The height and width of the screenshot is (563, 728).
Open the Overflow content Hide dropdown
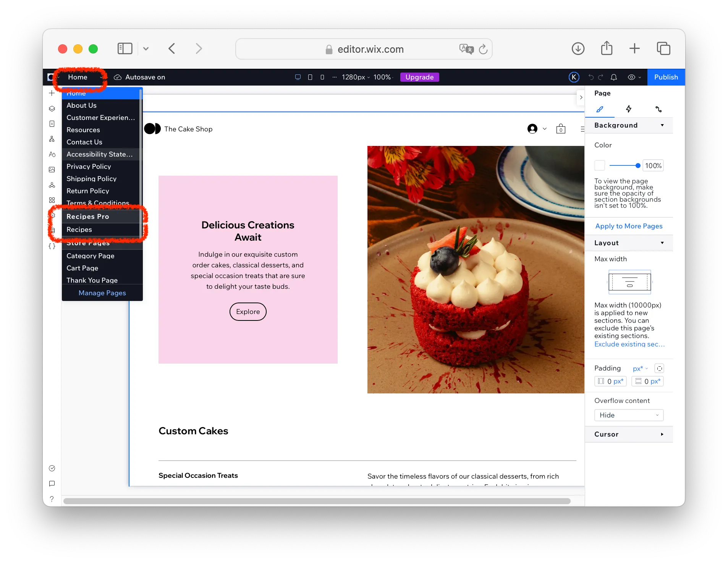point(629,415)
